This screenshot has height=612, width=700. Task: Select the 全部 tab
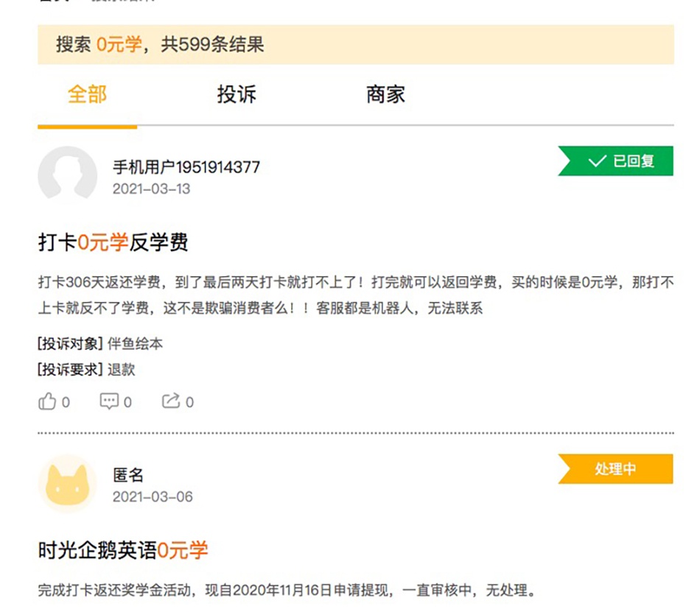point(86,94)
